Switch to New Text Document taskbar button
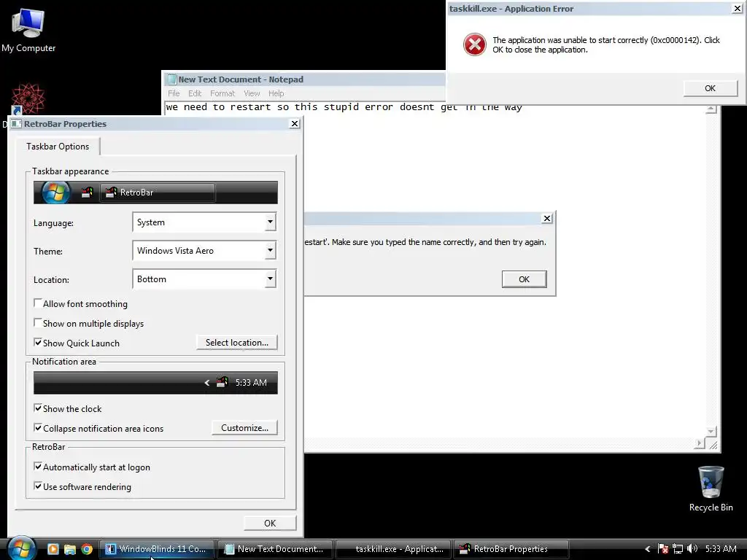This screenshot has height=560, width=747. pos(275,549)
